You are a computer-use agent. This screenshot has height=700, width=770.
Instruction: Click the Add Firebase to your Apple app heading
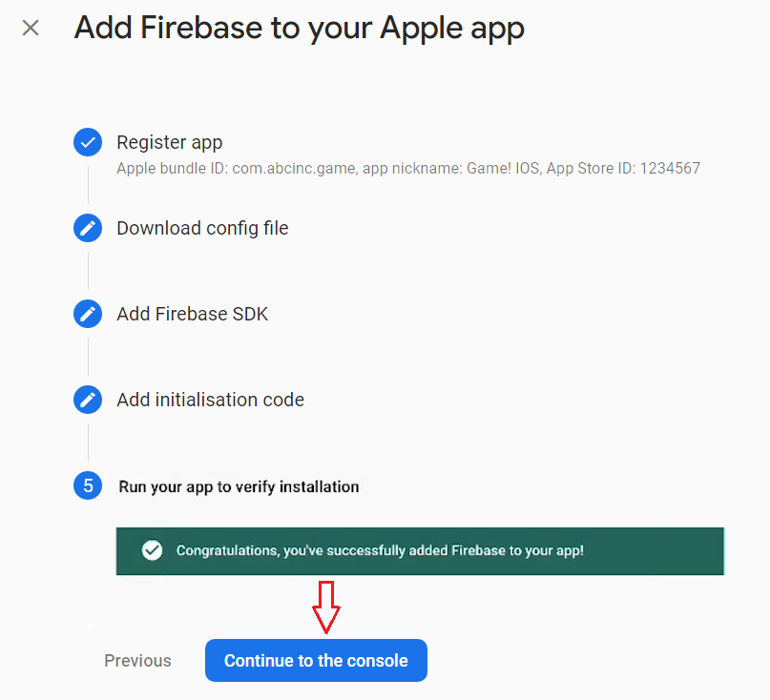pos(299,28)
